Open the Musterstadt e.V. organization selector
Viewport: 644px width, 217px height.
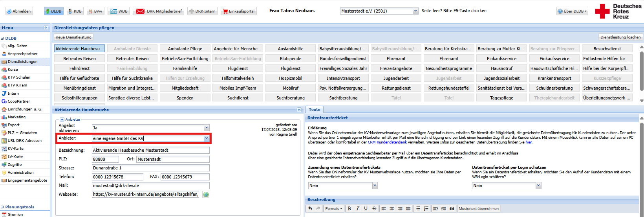tap(415, 11)
